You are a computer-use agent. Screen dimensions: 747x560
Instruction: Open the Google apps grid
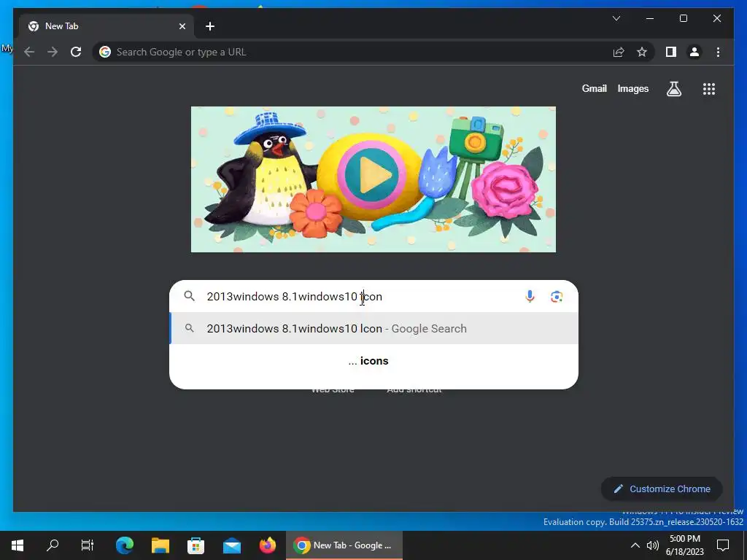709,88
